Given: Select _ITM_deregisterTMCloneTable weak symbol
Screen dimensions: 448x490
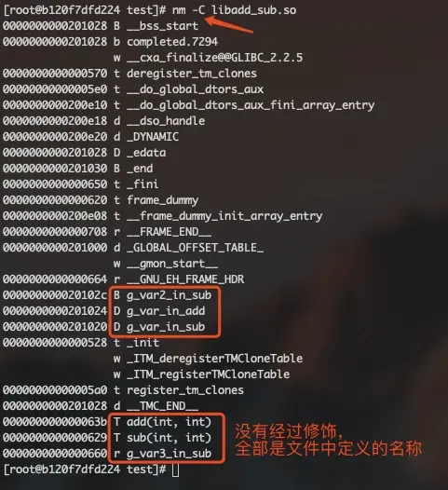Looking at the screenshot, I should coord(214,359).
